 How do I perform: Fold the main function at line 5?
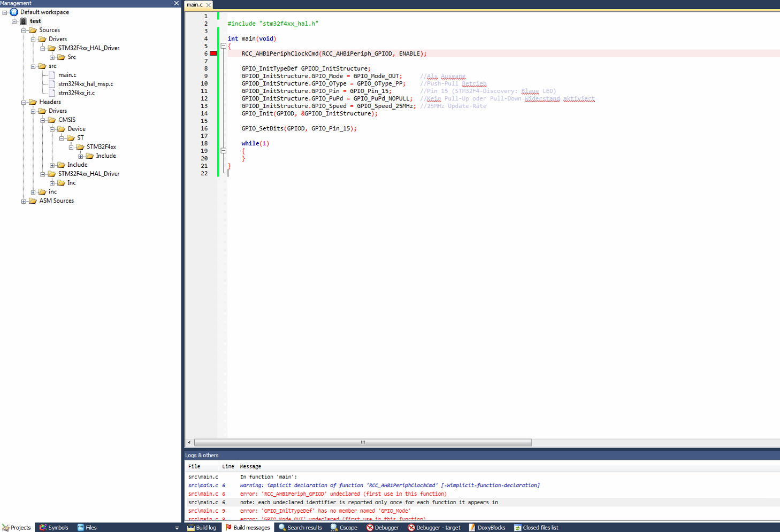coord(224,46)
